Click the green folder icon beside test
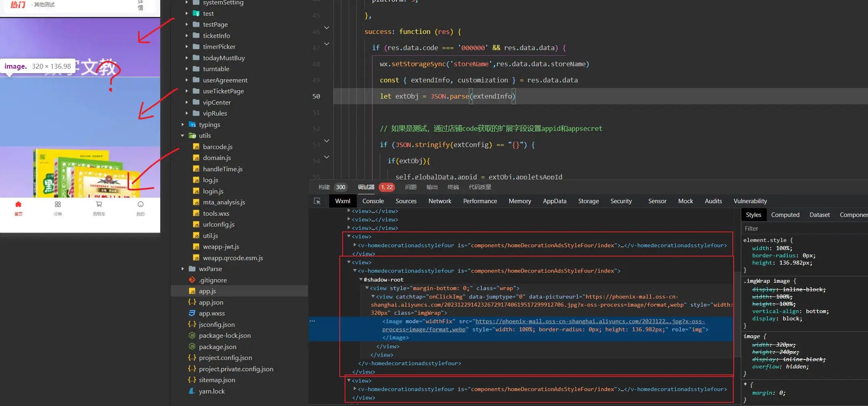 tap(196, 13)
